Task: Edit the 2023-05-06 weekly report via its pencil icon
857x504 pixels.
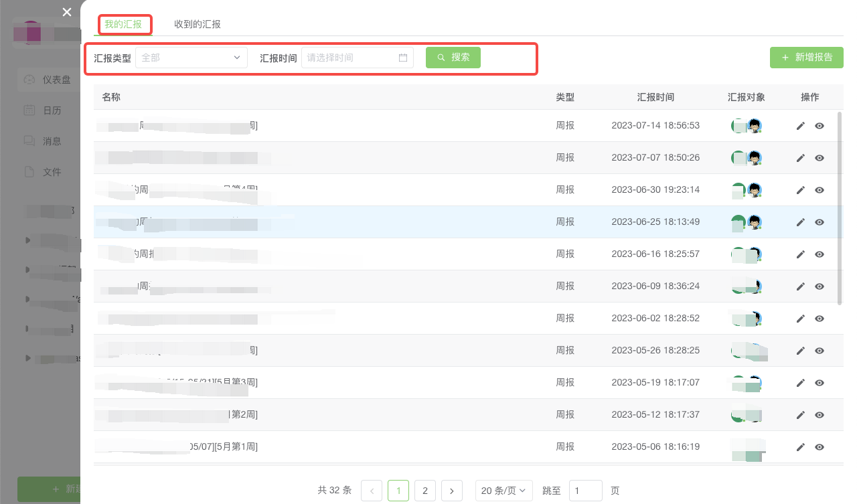Action: point(800,446)
